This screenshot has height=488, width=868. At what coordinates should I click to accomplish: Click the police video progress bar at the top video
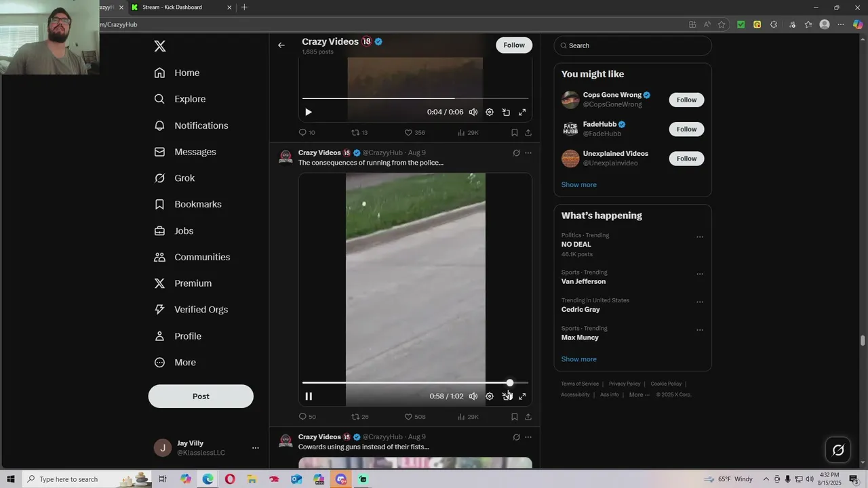tap(415, 99)
